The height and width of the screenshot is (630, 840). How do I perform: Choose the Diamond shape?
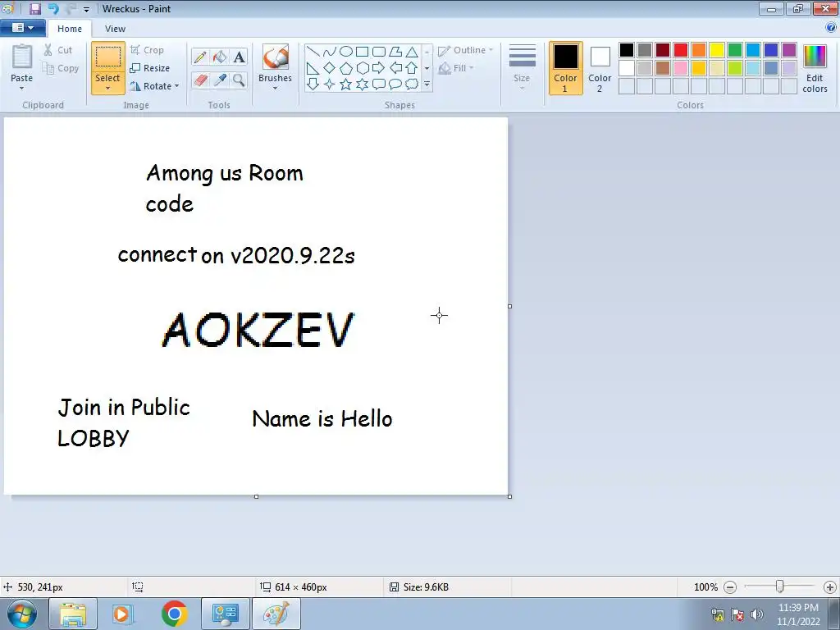[x=330, y=68]
